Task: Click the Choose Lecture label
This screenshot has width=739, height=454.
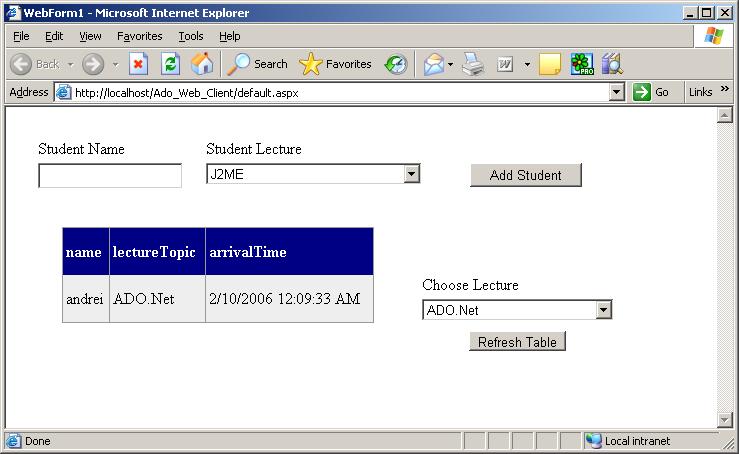Action: [470, 285]
